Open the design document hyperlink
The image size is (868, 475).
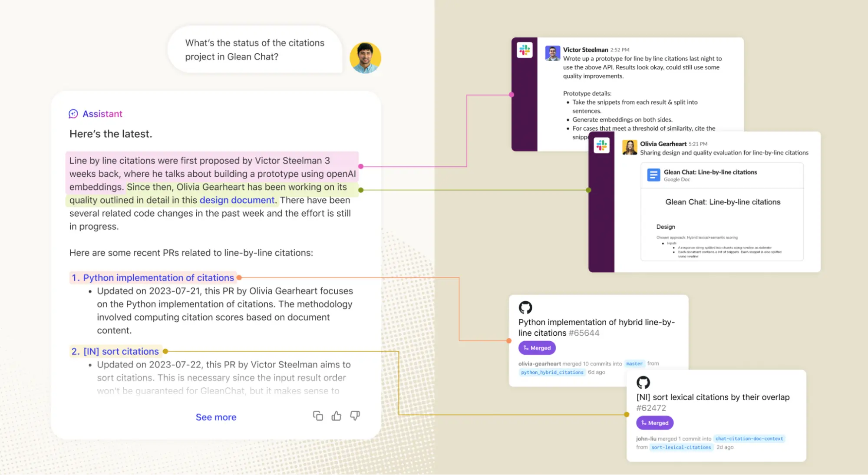(x=237, y=200)
